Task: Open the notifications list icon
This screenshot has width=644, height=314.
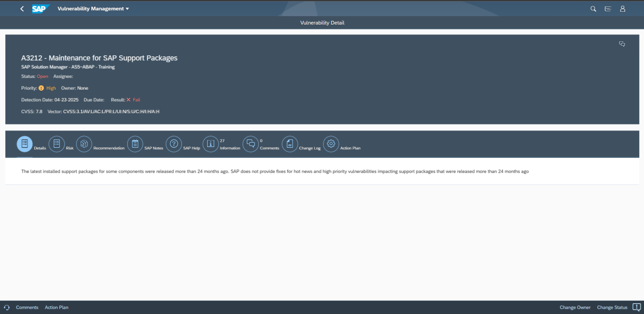Action: pyautogui.click(x=608, y=9)
